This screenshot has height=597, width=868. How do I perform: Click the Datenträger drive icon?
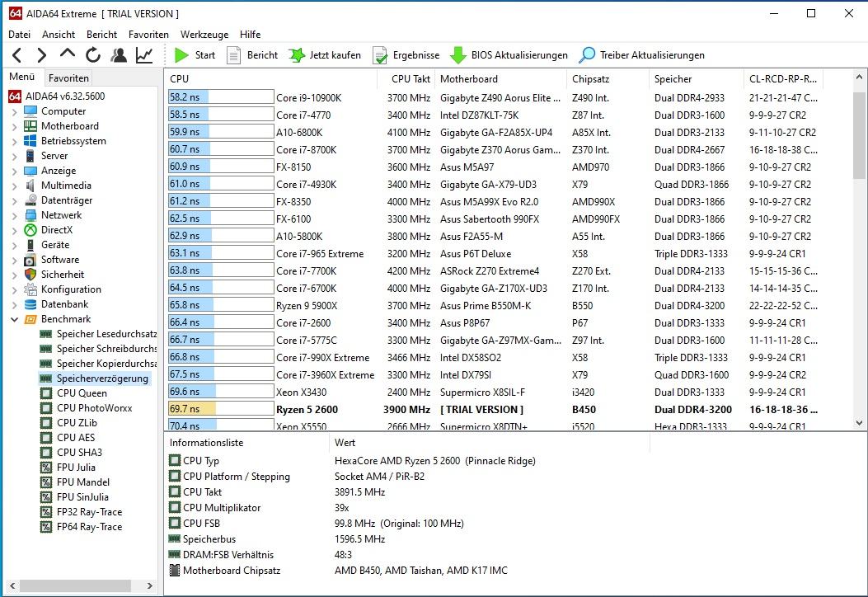click(30, 200)
